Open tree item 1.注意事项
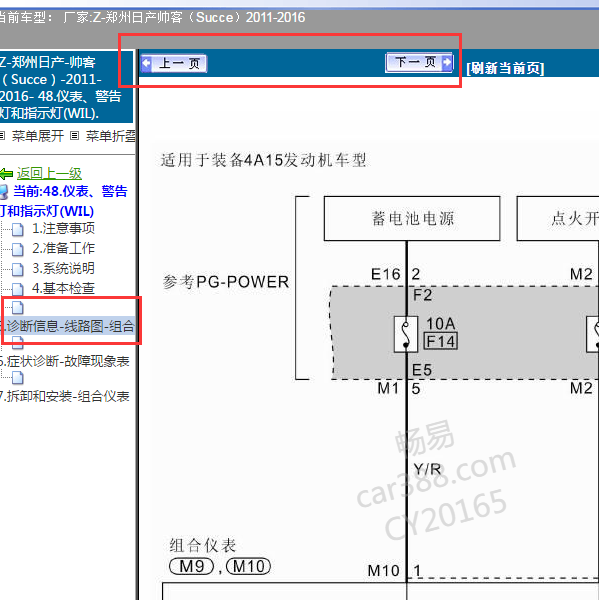 (63, 228)
